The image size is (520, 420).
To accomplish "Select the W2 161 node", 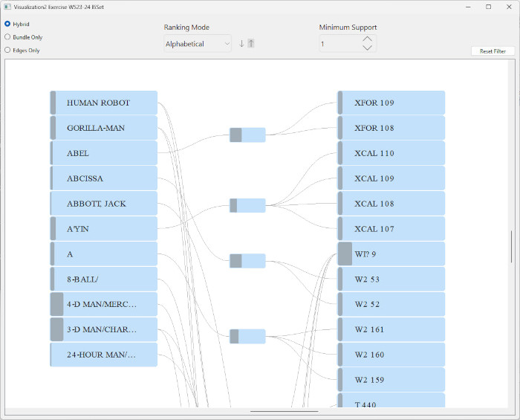I will [391, 329].
